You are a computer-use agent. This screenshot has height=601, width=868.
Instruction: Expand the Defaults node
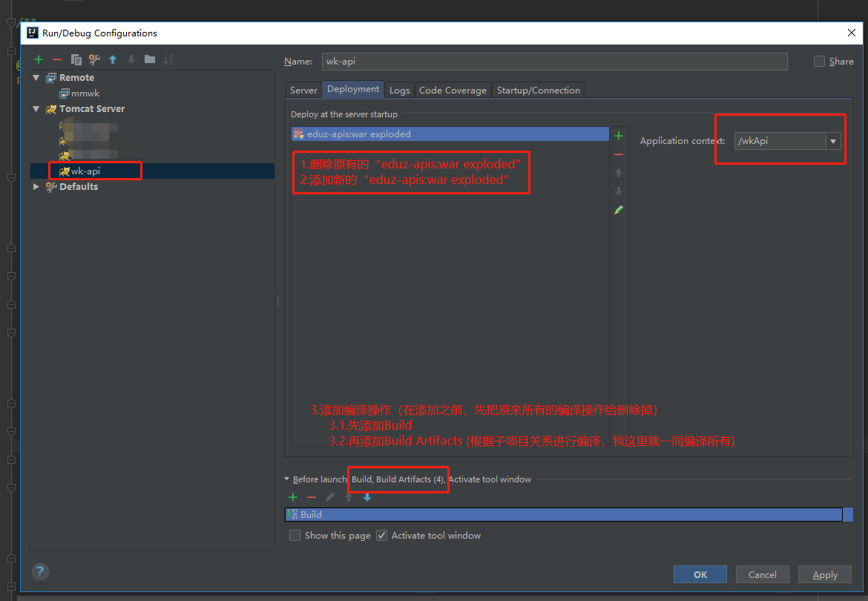(36, 186)
